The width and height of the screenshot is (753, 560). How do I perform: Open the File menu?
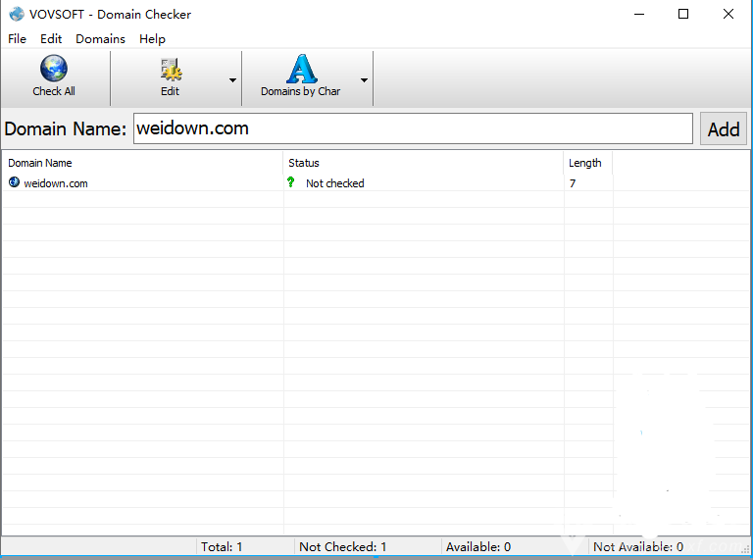click(18, 39)
